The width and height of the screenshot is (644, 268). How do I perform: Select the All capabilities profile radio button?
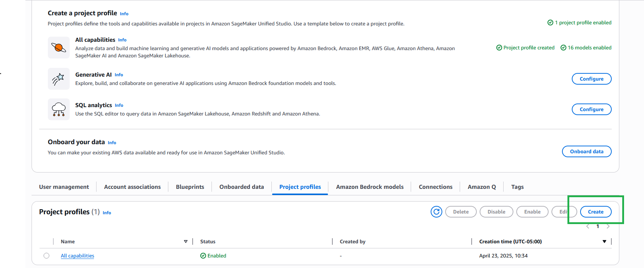click(46, 256)
